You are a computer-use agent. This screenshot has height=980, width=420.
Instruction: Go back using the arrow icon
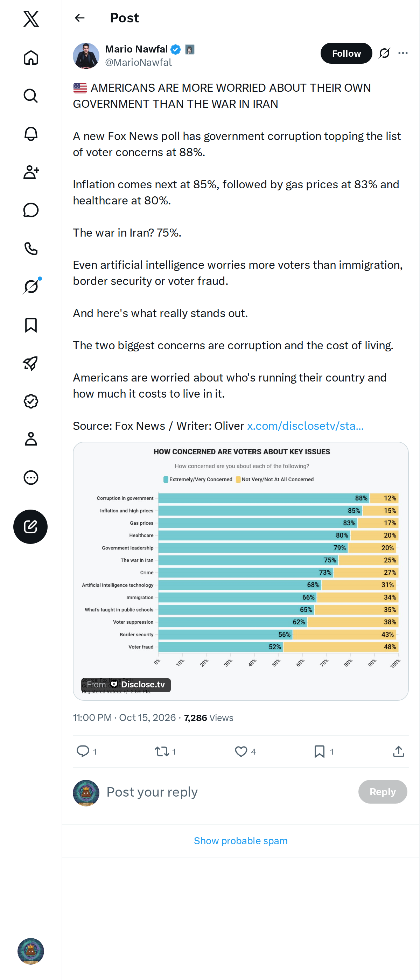(x=80, y=18)
